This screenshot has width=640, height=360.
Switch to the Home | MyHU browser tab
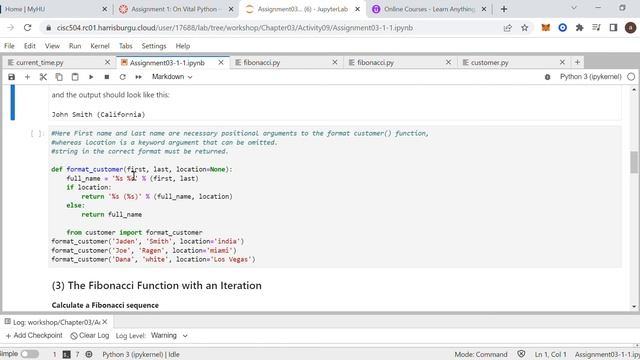coord(53,9)
